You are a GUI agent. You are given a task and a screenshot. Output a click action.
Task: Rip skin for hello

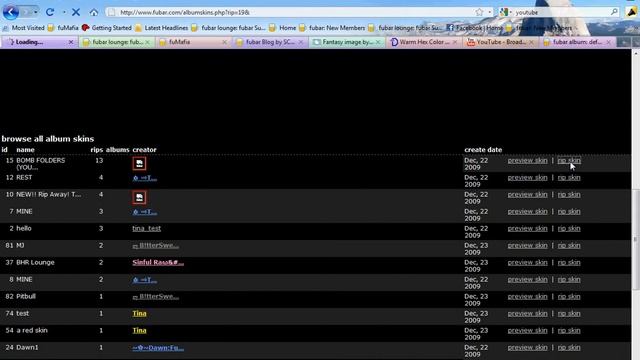pyautogui.click(x=569, y=229)
